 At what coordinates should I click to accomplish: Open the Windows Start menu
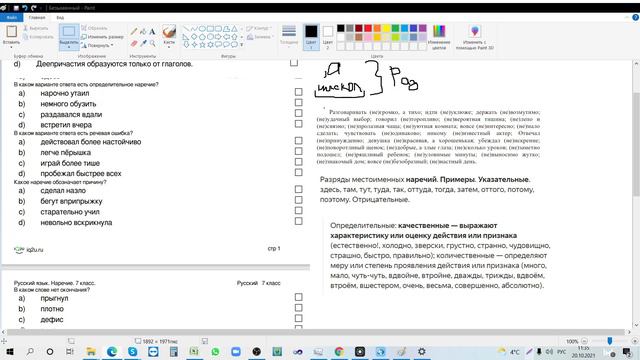(x=9, y=351)
